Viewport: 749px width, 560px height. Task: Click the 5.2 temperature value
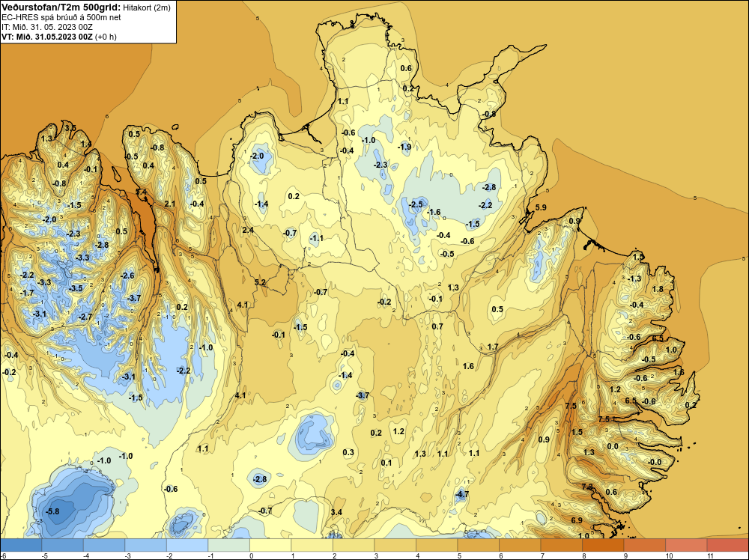[260, 282]
